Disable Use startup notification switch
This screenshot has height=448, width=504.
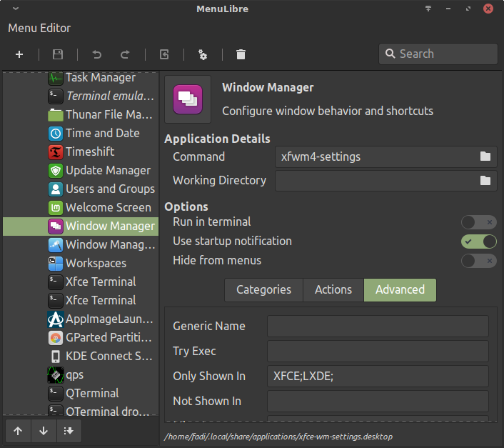(x=478, y=242)
